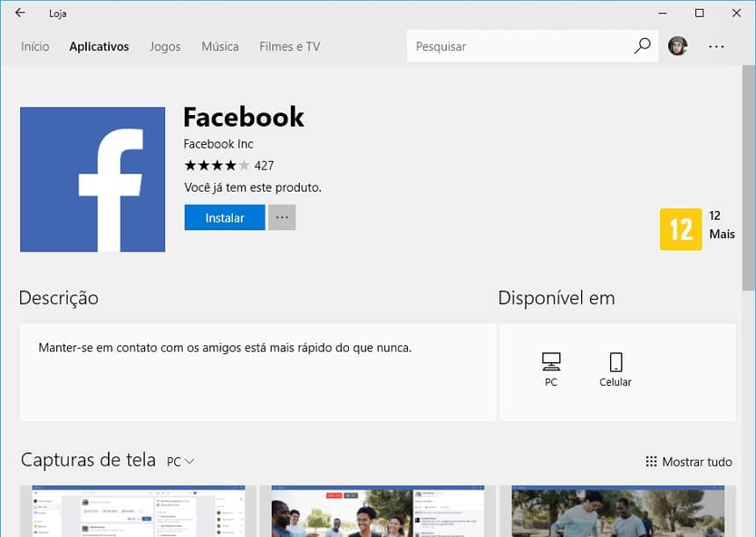Screen dimensions: 756x537
Task: Open the Jogos tab
Action: tap(165, 47)
